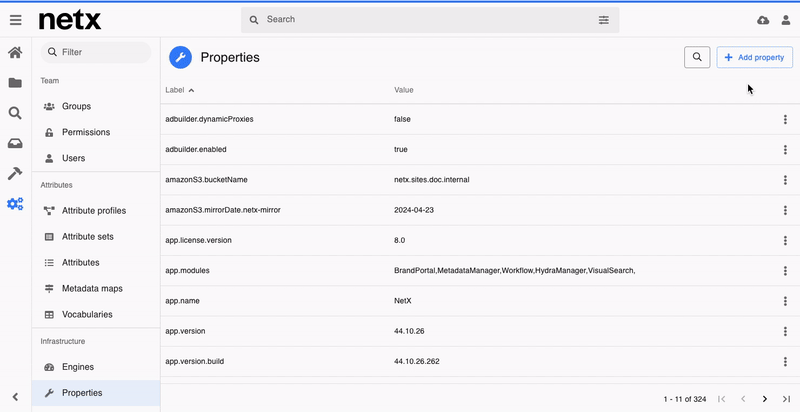The height and width of the screenshot is (412, 800).
Task: Open the user account profile icon
Action: click(x=786, y=20)
